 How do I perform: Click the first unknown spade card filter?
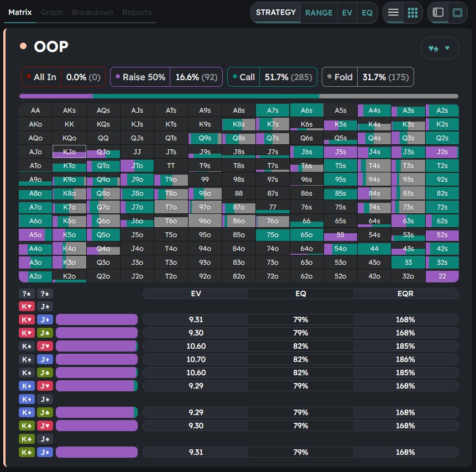tap(27, 293)
